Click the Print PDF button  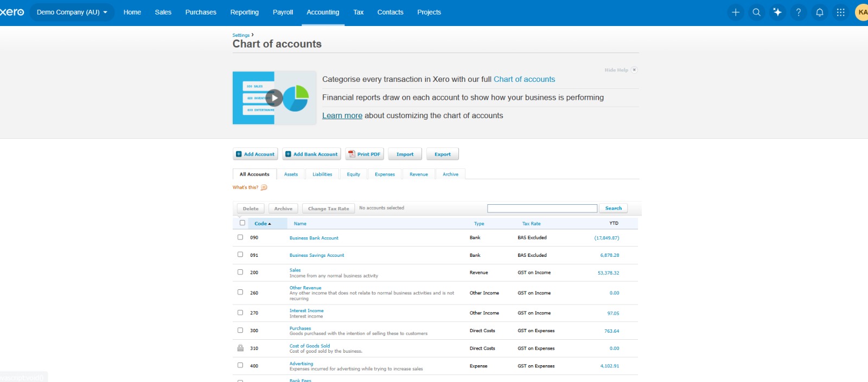(x=365, y=154)
